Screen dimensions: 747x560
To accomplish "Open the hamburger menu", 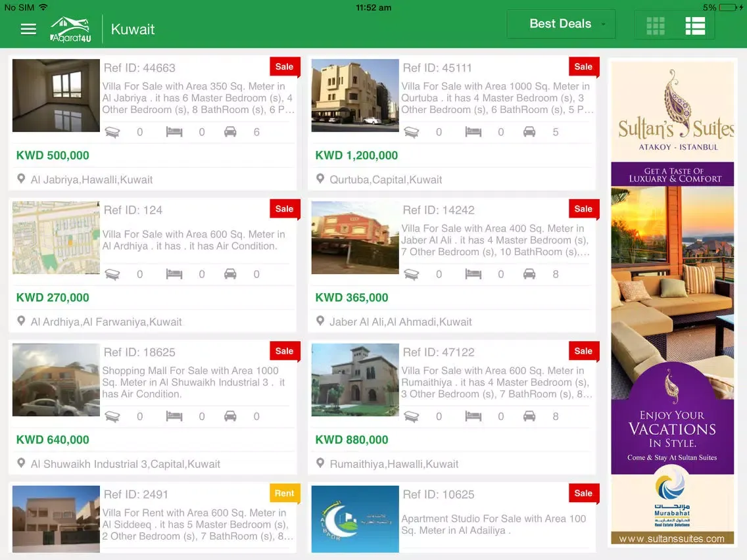I will (x=28, y=29).
